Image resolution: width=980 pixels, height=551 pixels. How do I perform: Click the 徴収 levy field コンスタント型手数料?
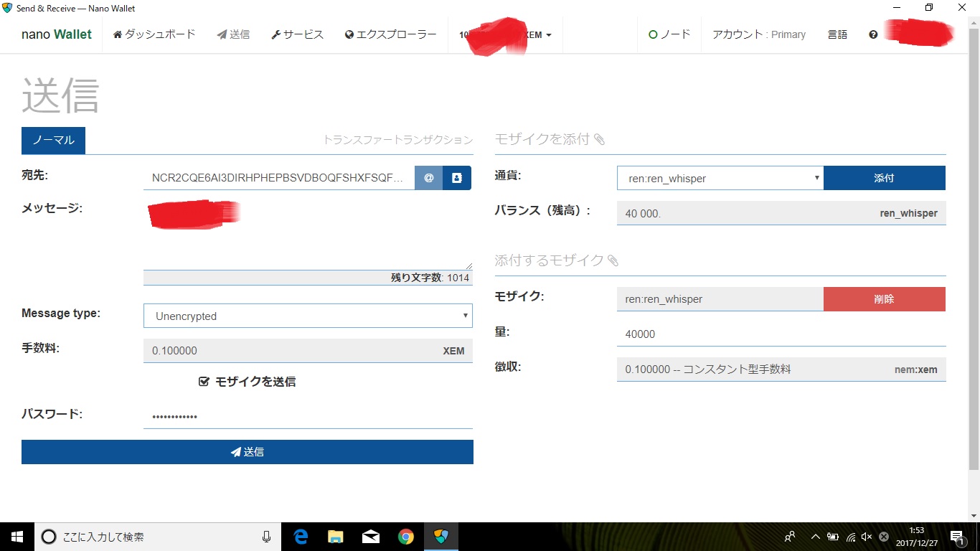click(781, 369)
